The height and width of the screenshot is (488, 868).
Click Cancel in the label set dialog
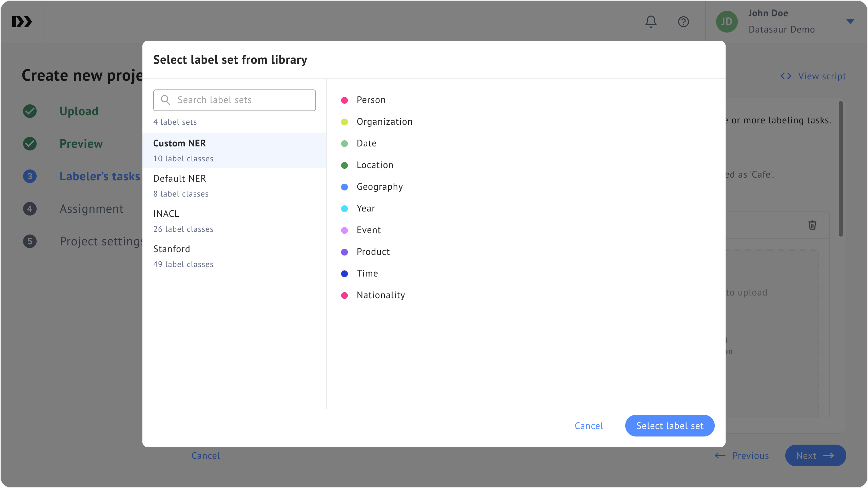[589, 426]
